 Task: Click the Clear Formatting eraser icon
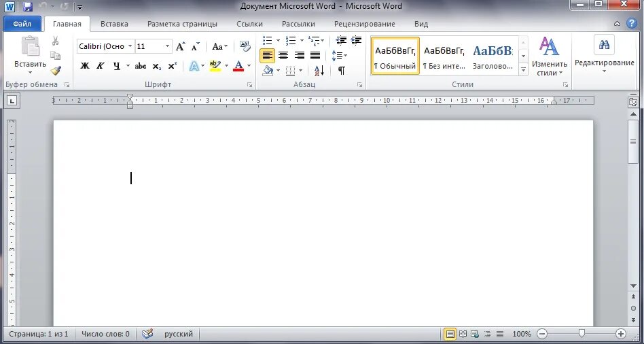245,46
